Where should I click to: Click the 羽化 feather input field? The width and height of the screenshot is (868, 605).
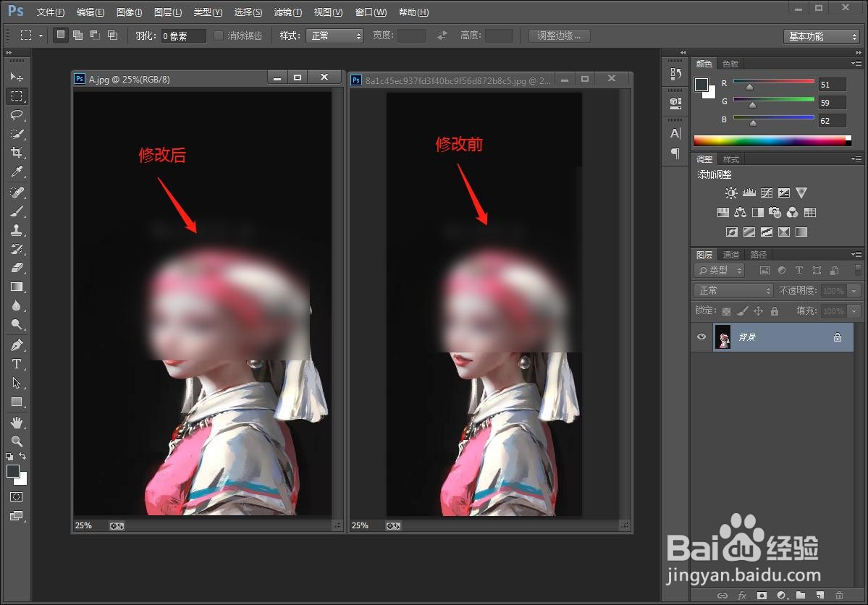click(183, 36)
